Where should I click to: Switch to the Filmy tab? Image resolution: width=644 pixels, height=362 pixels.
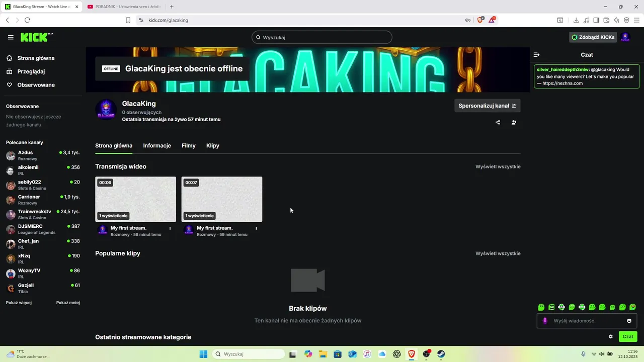(x=189, y=146)
